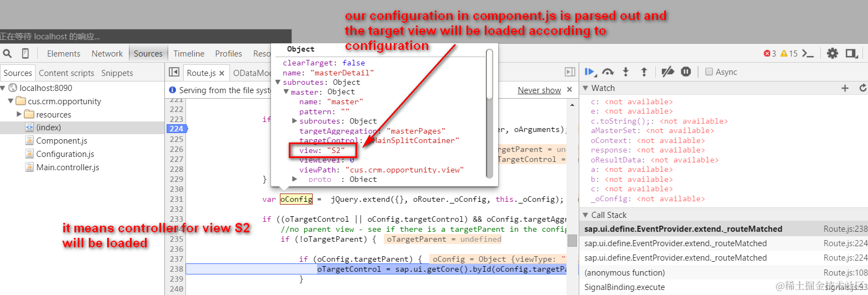Select the localhost:8090 globe icon

[x=13, y=88]
